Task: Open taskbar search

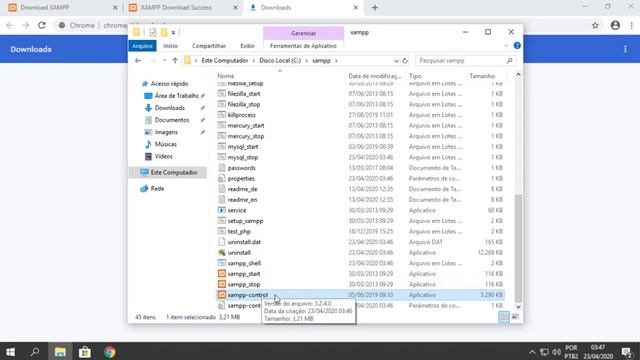Action: click(35, 351)
